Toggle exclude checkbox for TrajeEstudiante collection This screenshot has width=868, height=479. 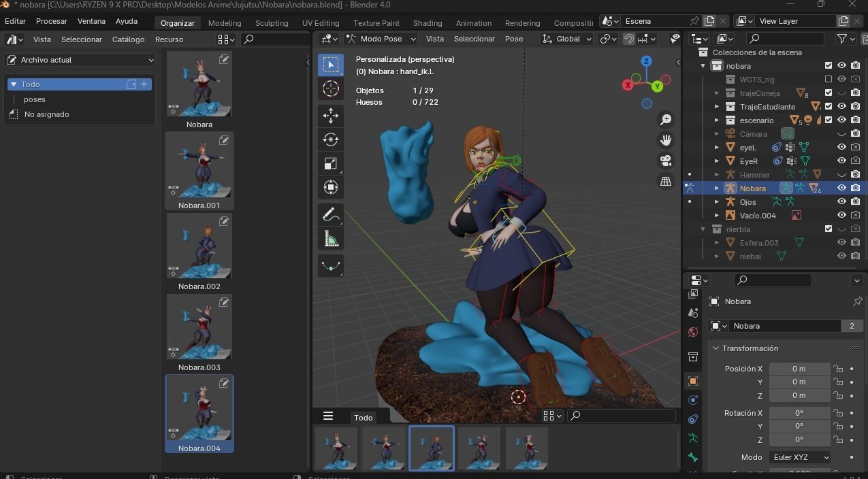(x=829, y=106)
